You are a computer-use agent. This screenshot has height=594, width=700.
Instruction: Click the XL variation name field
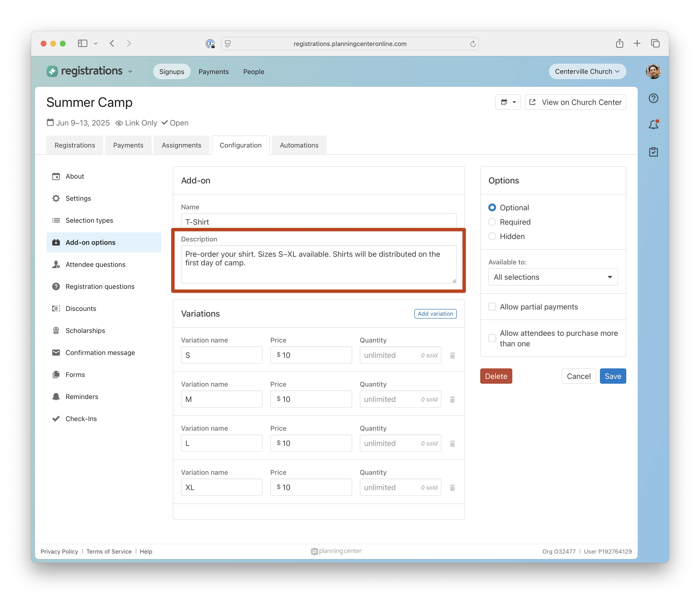pos(221,487)
